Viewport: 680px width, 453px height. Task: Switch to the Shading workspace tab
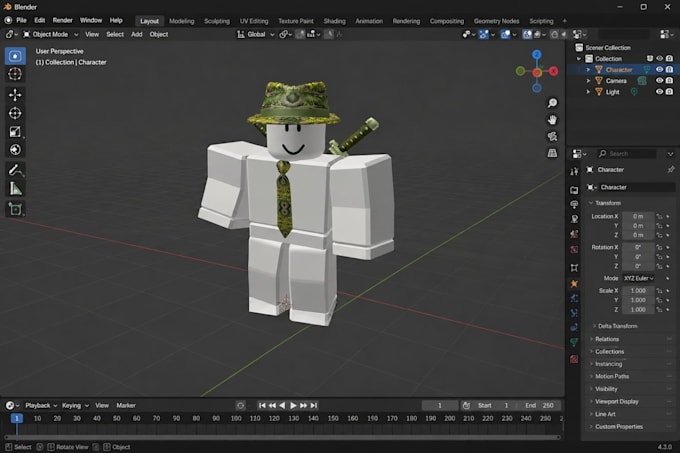click(334, 21)
